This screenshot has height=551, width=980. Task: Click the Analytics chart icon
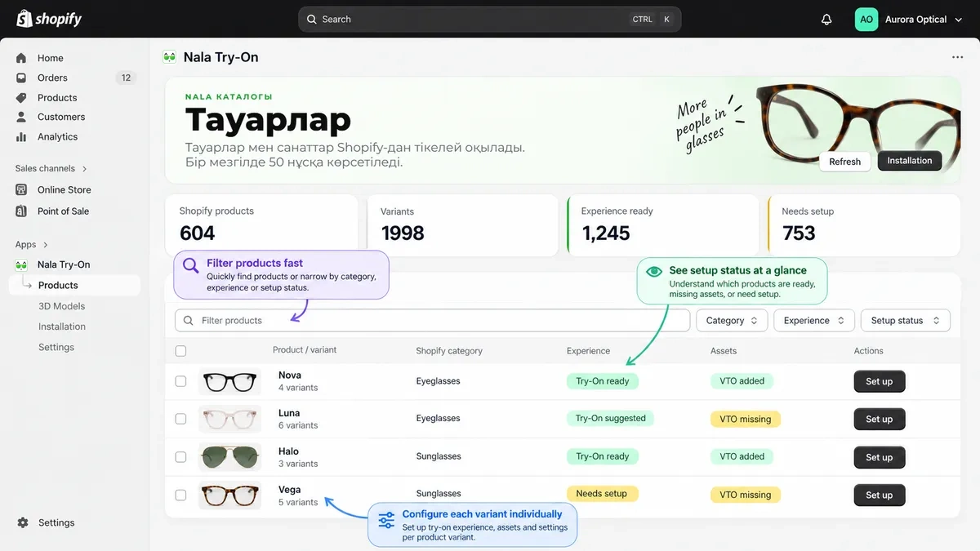(21, 136)
